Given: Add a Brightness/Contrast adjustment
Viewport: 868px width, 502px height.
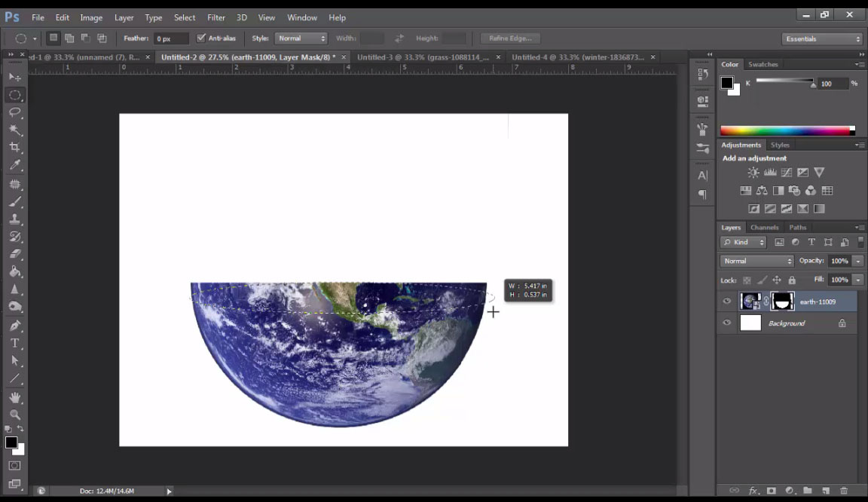Looking at the screenshot, I should tap(751, 172).
